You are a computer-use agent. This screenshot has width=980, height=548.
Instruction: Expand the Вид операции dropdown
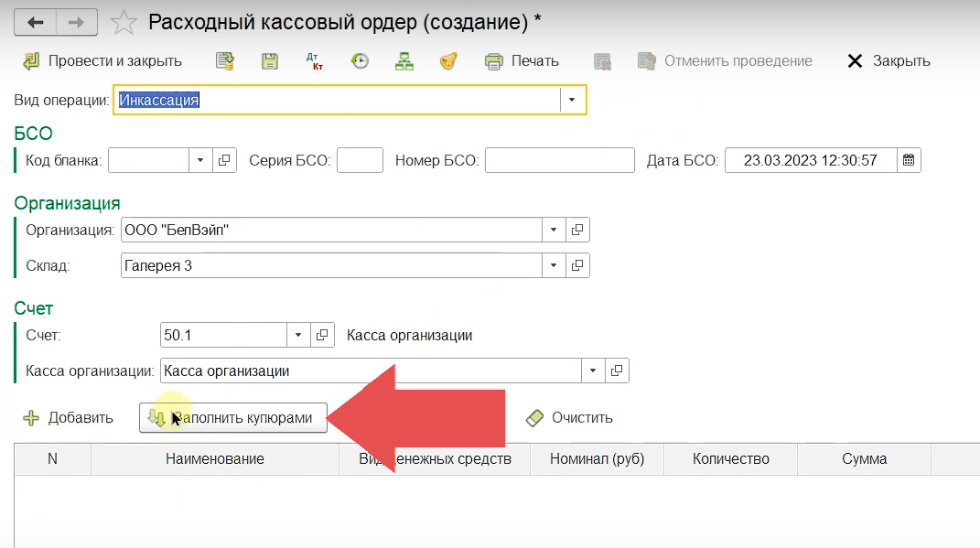pos(572,100)
